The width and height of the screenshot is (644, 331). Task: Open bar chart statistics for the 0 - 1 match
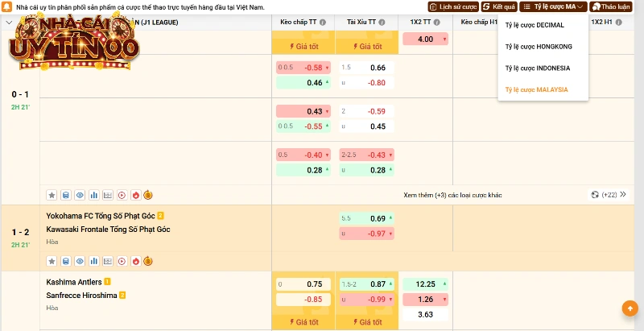coord(93,195)
